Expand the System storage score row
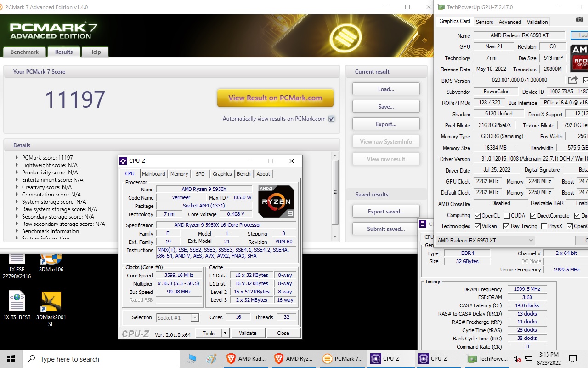588x368 pixels. [17, 202]
